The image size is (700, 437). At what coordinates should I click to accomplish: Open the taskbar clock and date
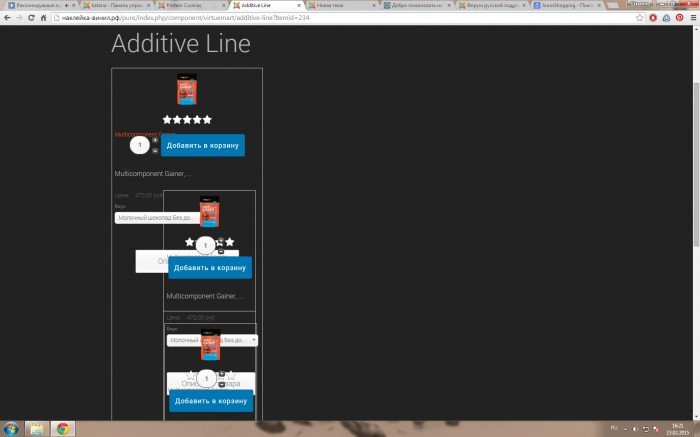677,429
